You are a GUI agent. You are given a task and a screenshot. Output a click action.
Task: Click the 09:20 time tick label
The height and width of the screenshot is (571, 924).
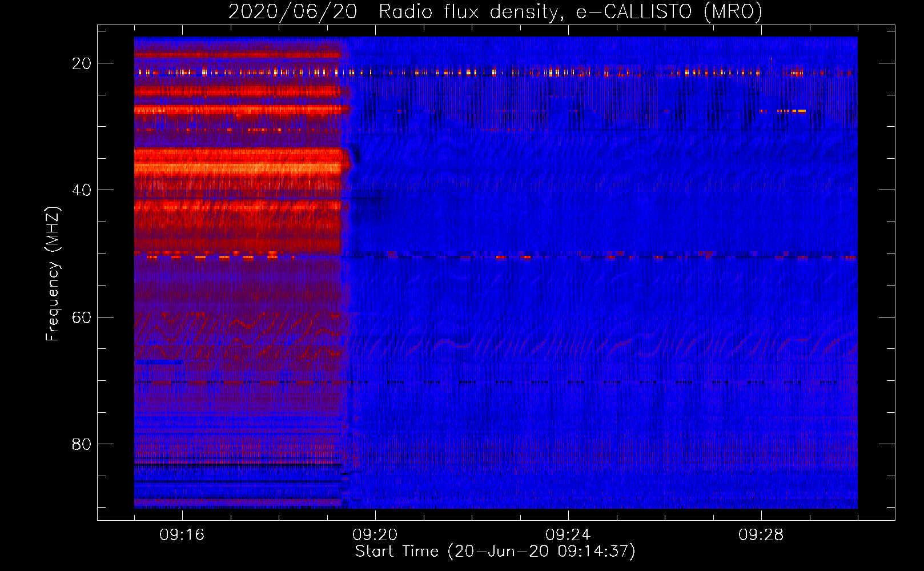[x=375, y=535]
